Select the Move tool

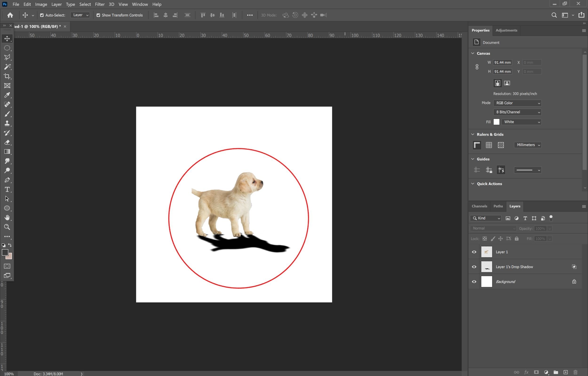[x=7, y=39]
